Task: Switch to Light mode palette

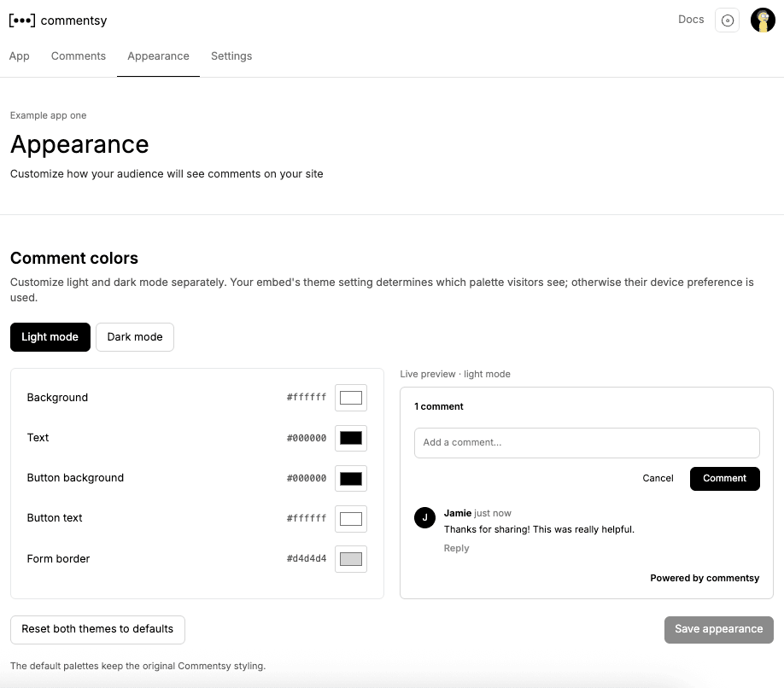Action: pos(50,337)
